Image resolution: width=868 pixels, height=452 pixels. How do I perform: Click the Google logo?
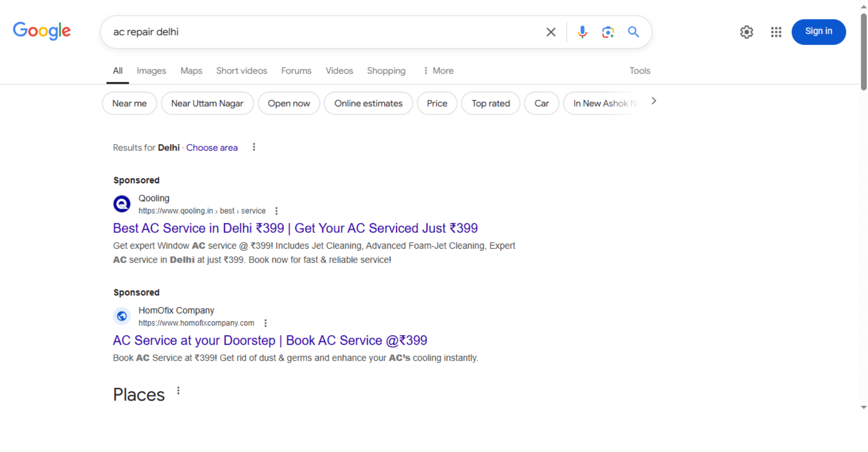coord(42,31)
